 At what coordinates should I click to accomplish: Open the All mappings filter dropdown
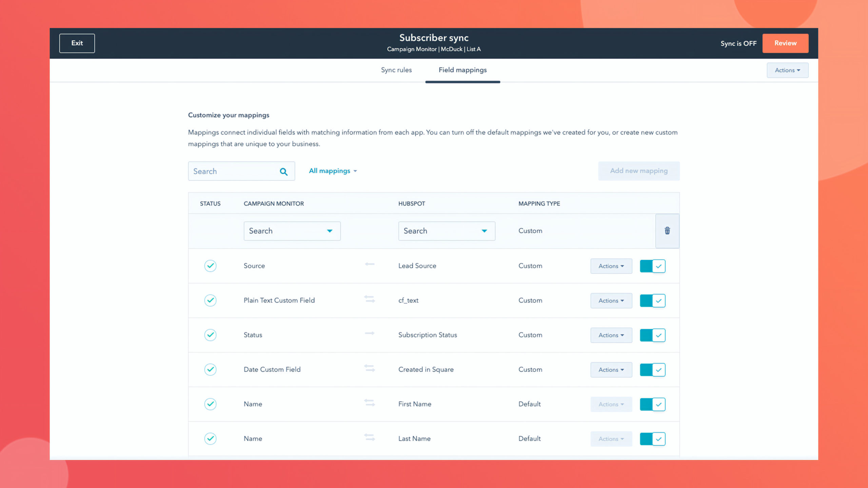tap(333, 171)
